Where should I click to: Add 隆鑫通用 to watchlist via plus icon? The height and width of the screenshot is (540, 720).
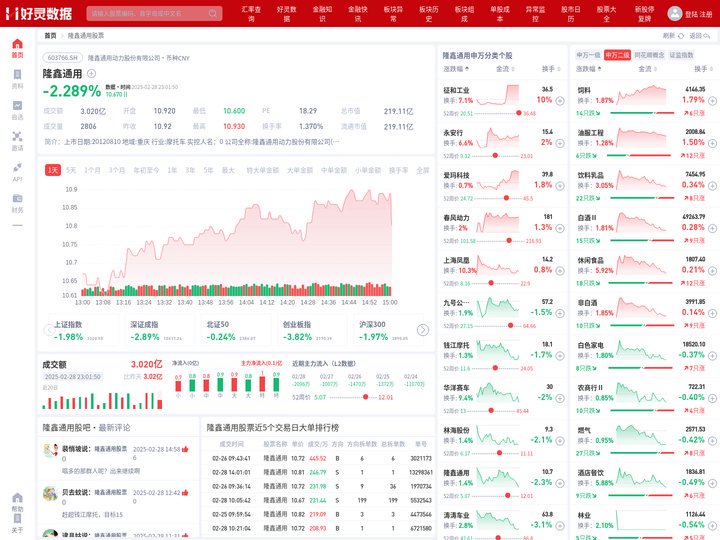coord(91,73)
